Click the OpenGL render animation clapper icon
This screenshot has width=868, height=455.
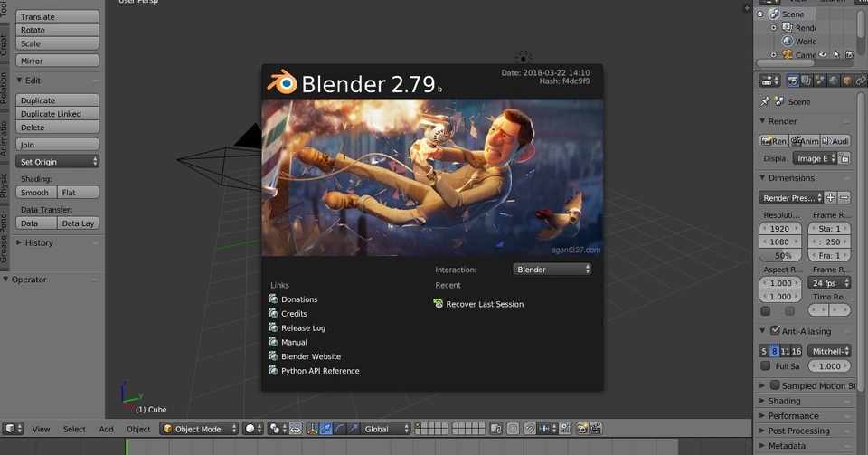coord(596,429)
